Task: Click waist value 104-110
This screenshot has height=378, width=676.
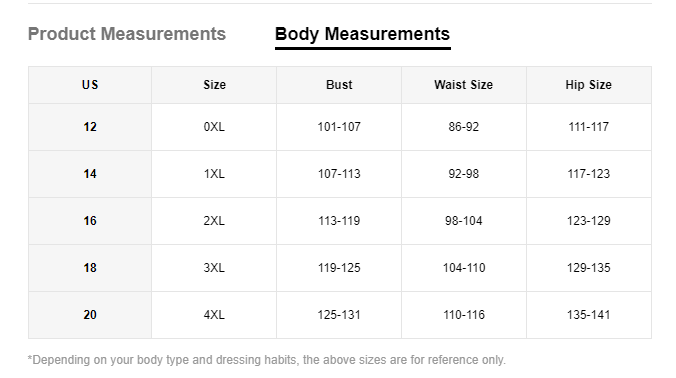Action: tap(464, 268)
